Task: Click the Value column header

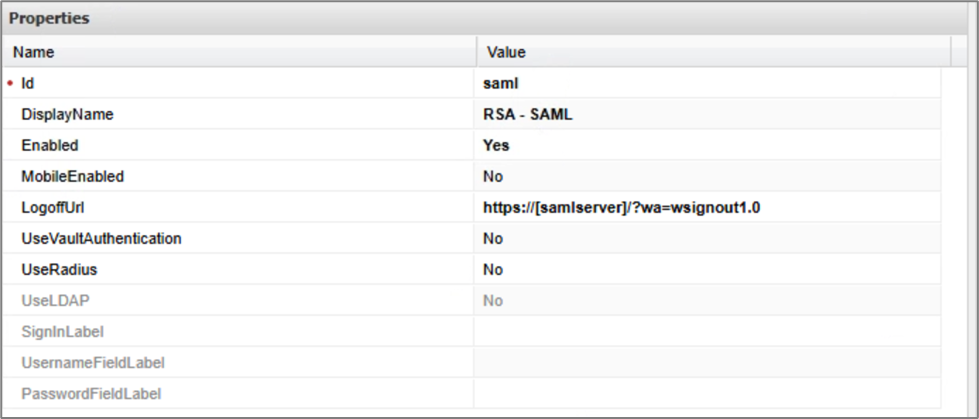Action: pos(506,52)
